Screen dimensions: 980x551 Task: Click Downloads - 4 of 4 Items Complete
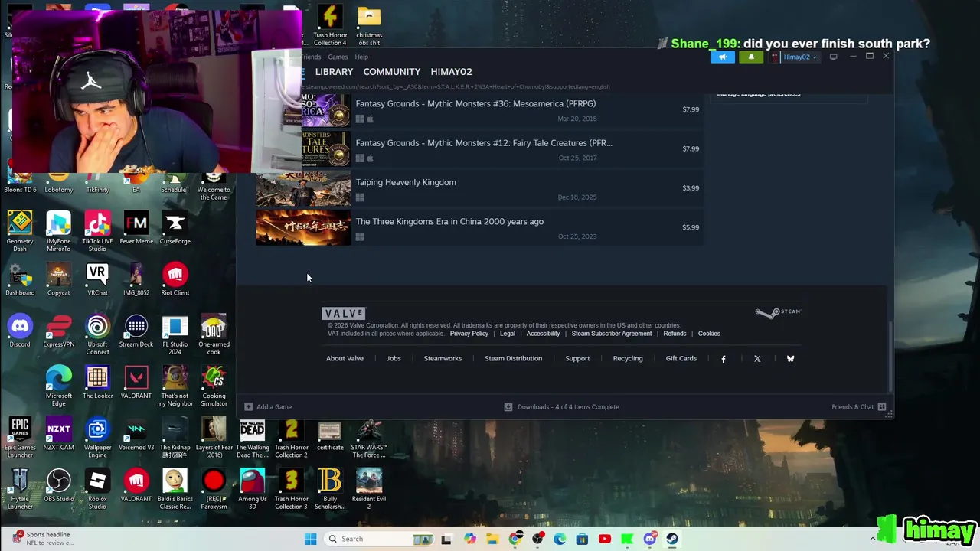click(x=561, y=407)
